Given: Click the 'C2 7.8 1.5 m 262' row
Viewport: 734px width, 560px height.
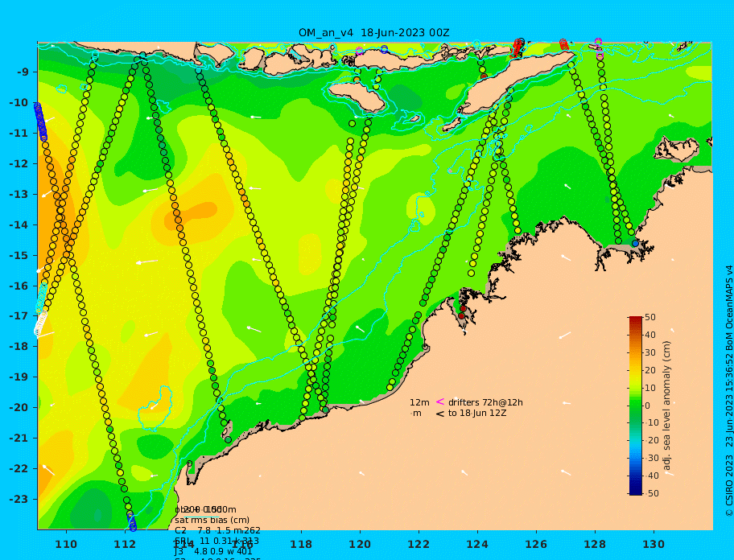Looking at the screenshot, I should 217,530.
